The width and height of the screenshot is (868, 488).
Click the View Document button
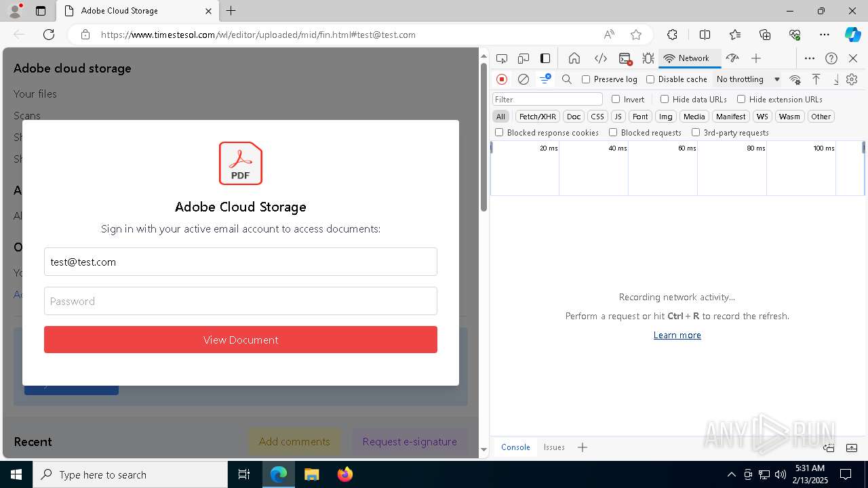pos(241,340)
